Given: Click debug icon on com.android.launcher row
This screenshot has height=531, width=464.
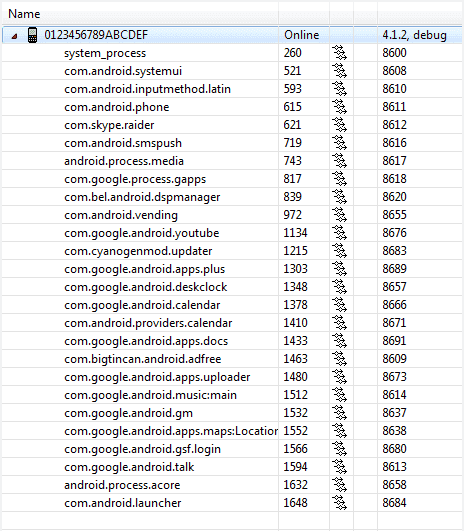Looking at the screenshot, I should point(339,503).
